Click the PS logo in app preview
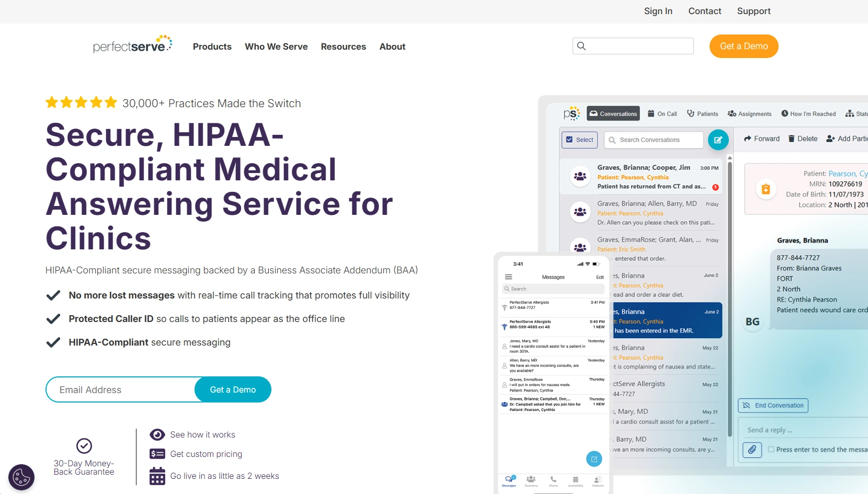868x494 pixels. click(x=572, y=113)
